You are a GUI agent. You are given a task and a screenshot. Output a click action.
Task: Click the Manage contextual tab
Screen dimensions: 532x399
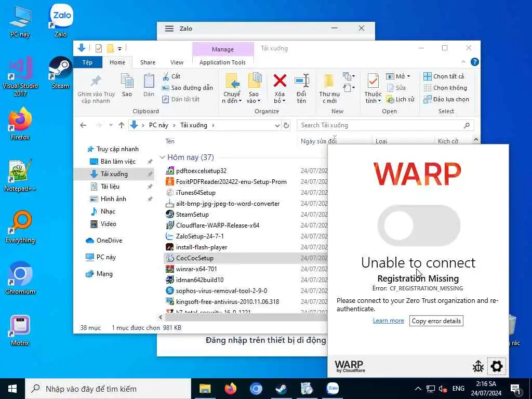pyautogui.click(x=223, y=49)
